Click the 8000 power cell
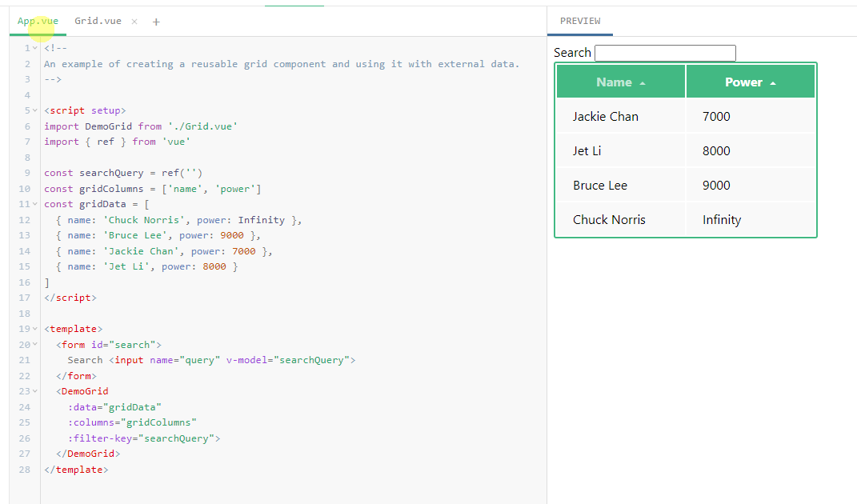Screen dimensions: 857x504 751,151
